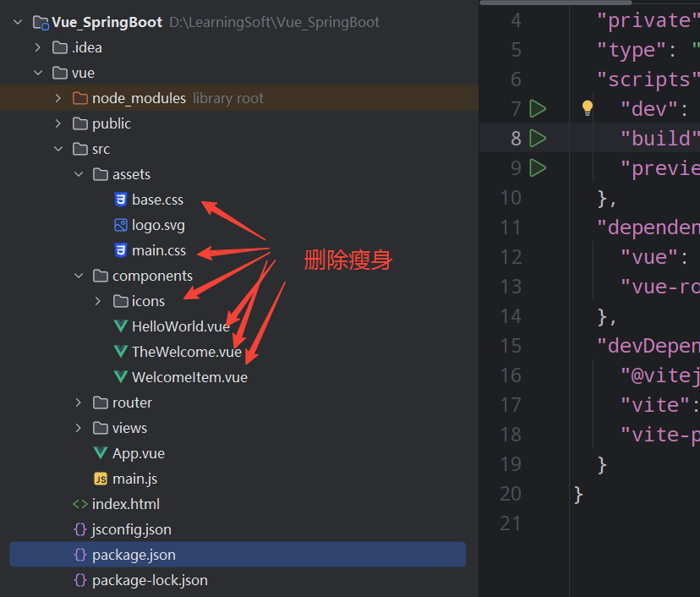Run the "dev" script via gutter play icon
This screenshot has height=597, width=700.
[539, 108]
